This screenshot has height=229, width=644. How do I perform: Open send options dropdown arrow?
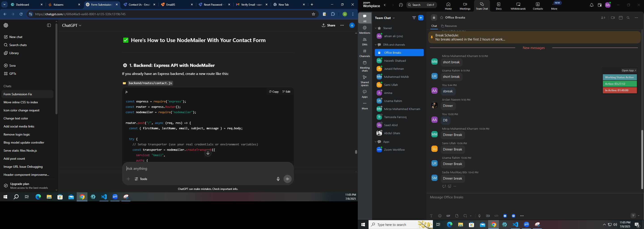[x=639, y=216]
